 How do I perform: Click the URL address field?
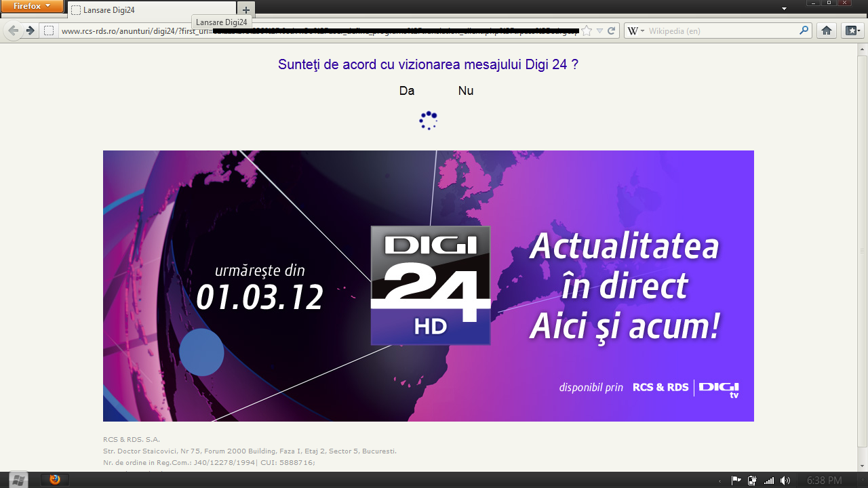click(319, 30)
